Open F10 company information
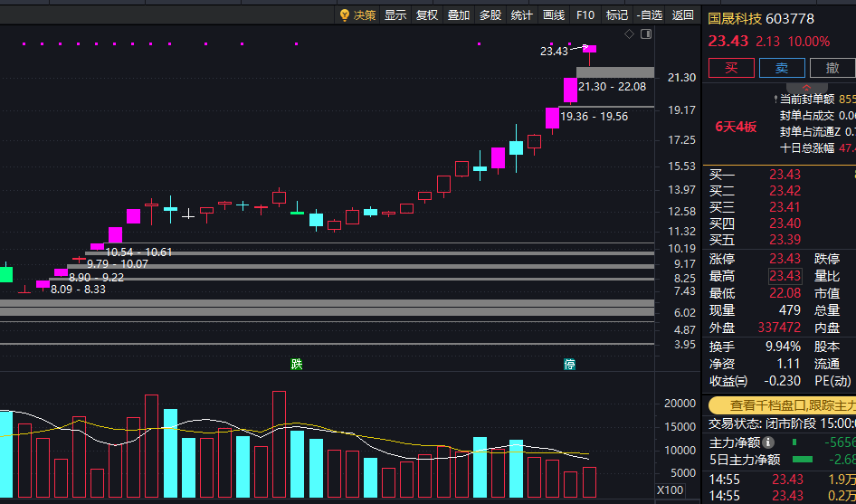 pyautogui.click(x=585, y=15)
